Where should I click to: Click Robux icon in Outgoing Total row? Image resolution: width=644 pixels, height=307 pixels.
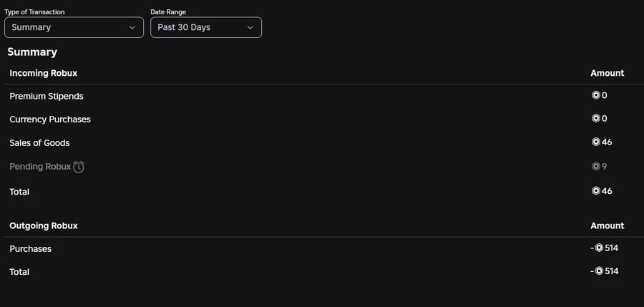point(599,271)
